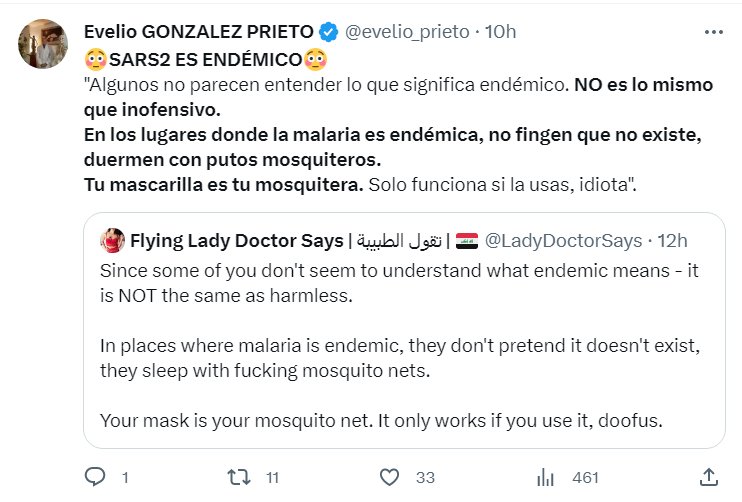The height and width of the screenshot is (502, 742).
Task: Open Evelio's profile picture
Action: click(x=43, y=44)
